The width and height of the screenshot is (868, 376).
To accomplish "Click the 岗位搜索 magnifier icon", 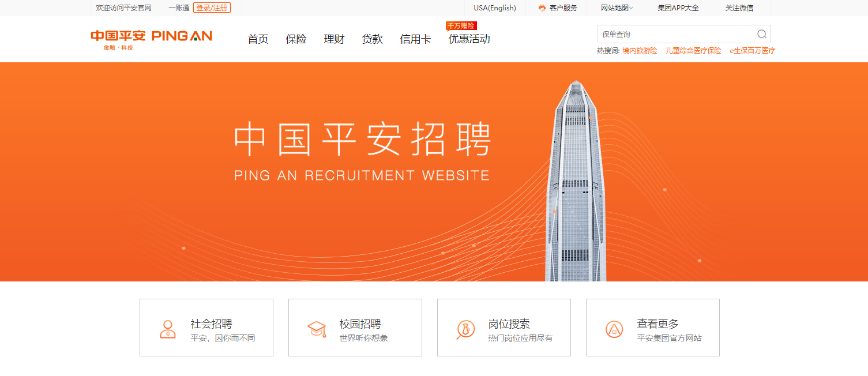I will [465, 329].
